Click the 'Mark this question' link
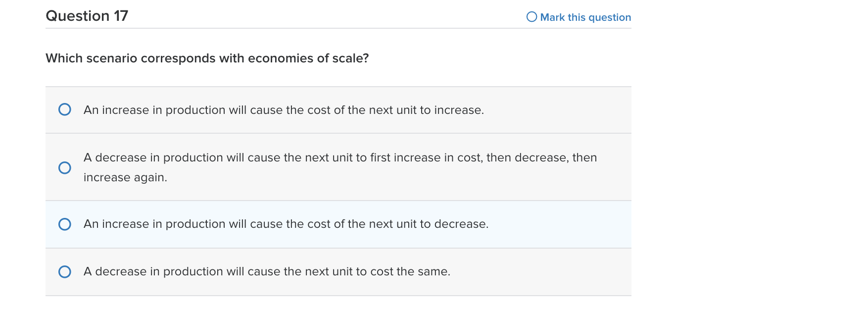The image size is (868, 313). click(x=586, y=17)
